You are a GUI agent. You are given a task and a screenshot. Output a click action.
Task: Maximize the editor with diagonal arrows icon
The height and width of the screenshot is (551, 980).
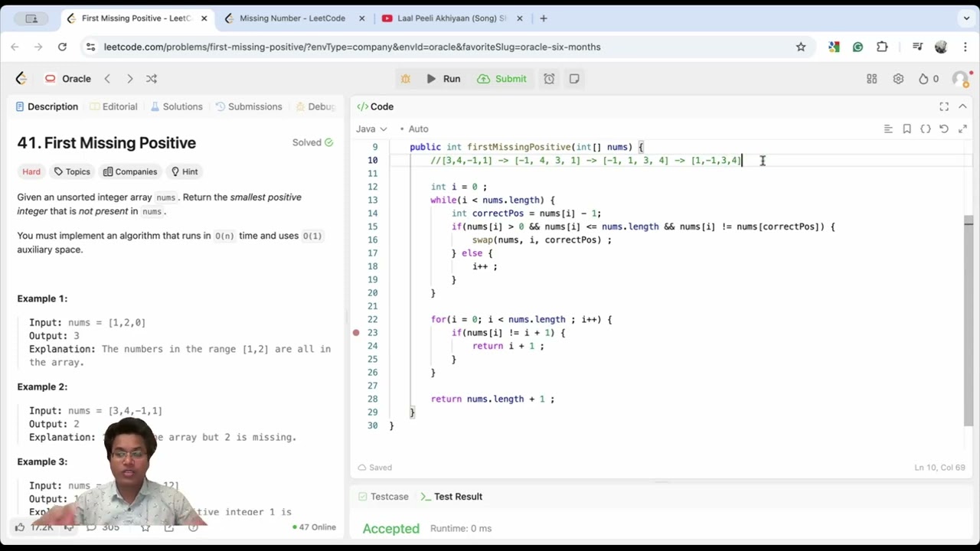click(962, 129)
